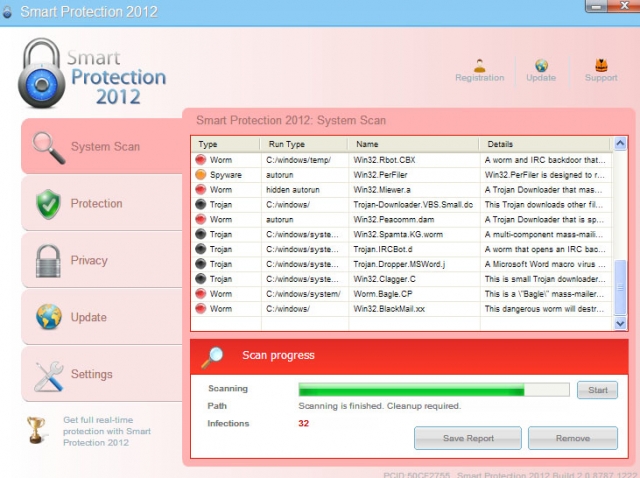Click the Save Report button
This screenshot has height=478, width=640.
468,438
